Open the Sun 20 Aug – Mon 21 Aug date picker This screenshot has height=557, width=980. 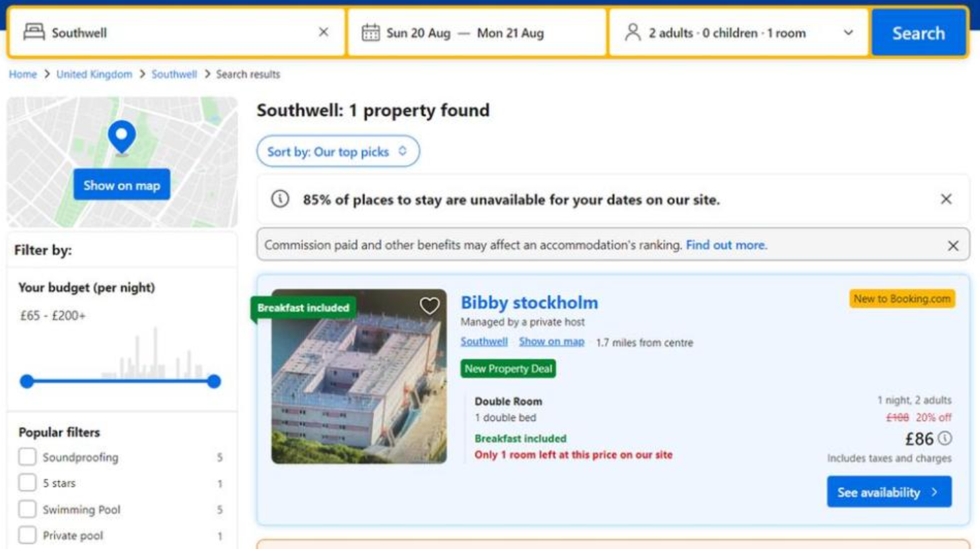tap(465, 32)
